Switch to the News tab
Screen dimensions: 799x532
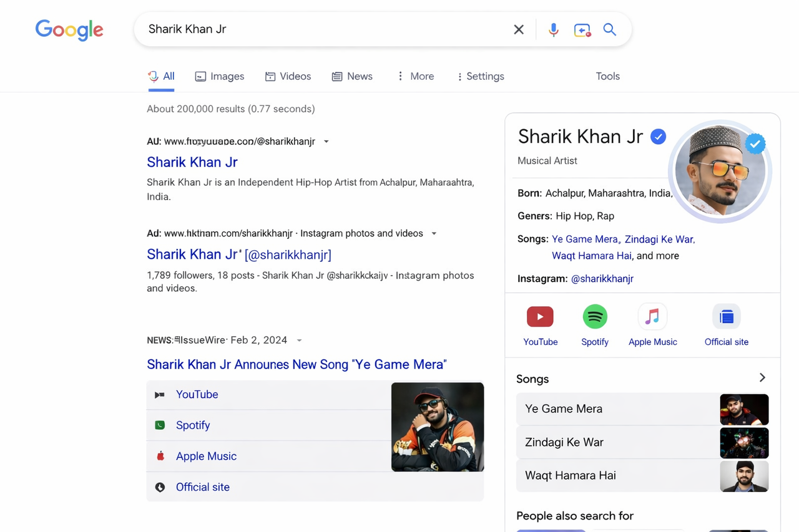click(351, 76)
